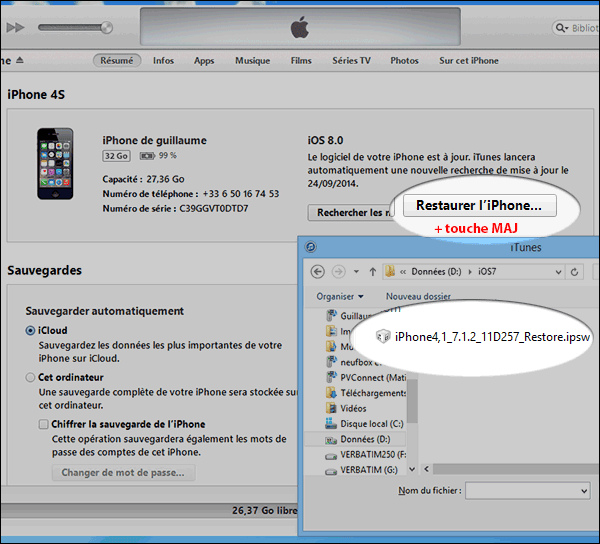
Task: Open the Sur cet iPhone tab
Action: [x=469, y=60]
